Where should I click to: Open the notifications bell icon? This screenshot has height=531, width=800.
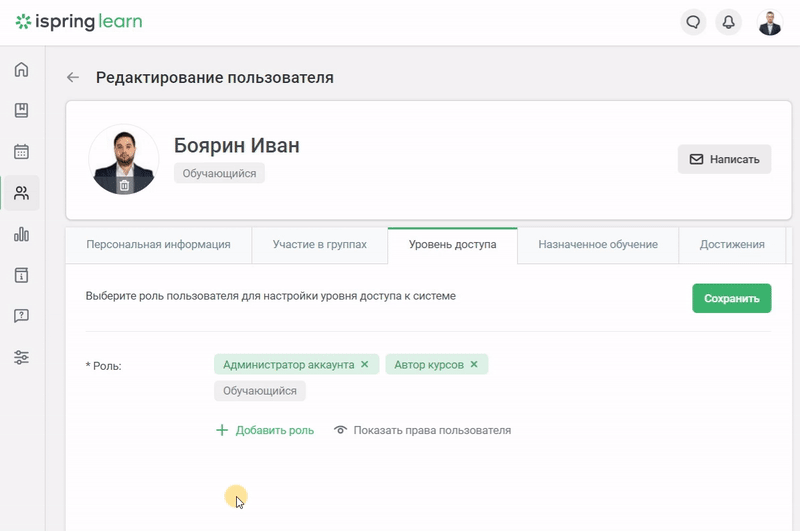(728, 22)
